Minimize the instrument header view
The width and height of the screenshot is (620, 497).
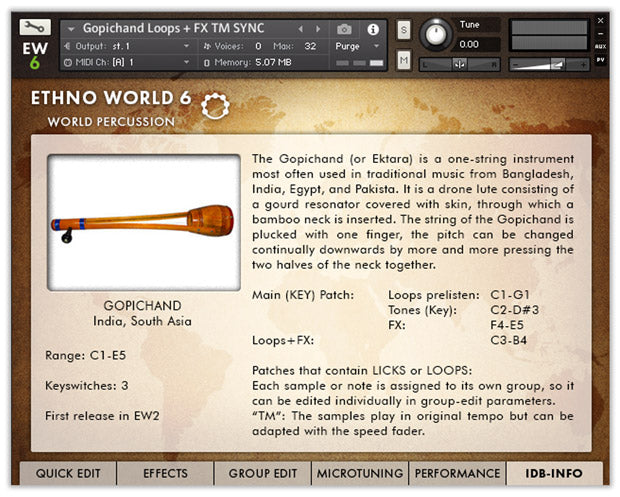[x=600, y=34]
